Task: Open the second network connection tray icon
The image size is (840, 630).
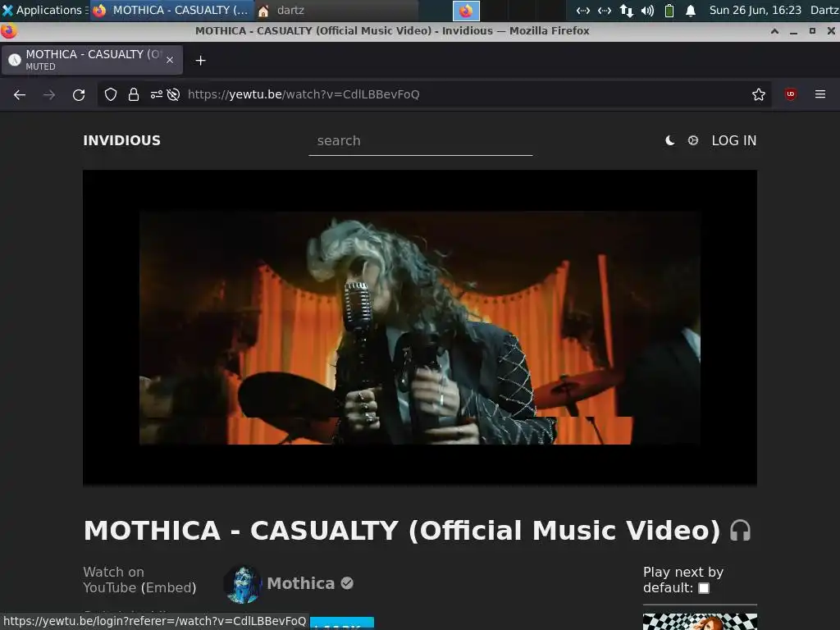Action: (x=605, y=10)
